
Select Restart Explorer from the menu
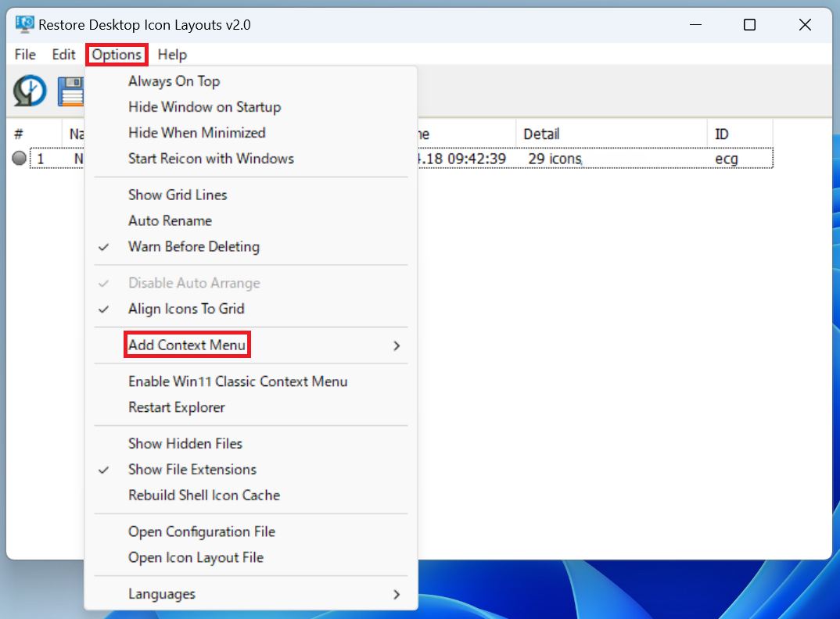(x=251, y=407)
